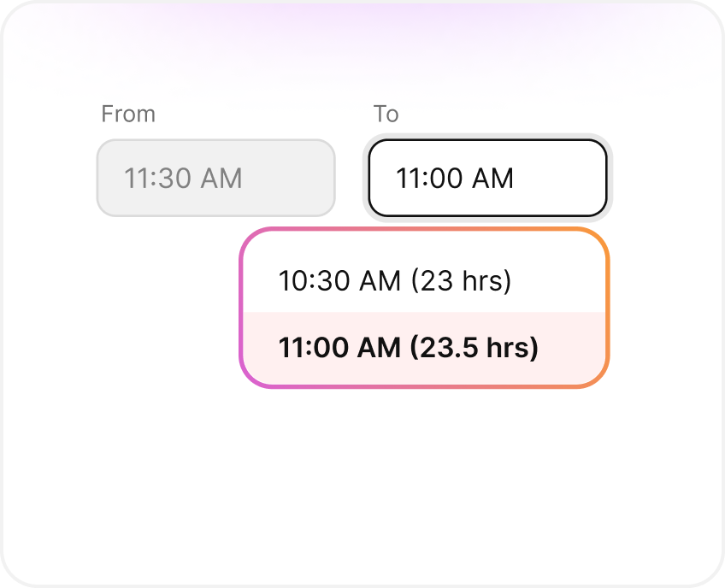Collapse the end time suggestions list
Screen dimensions: 725x588
tap(487, 178)
